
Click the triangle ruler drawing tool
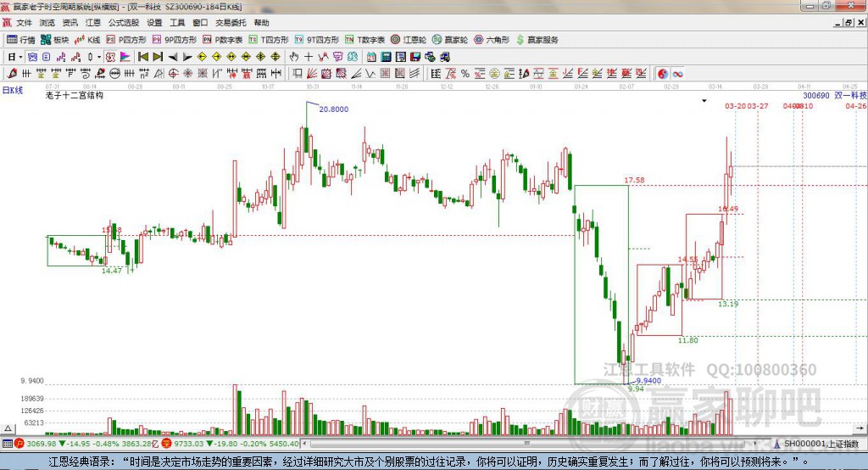pos(159,74)
